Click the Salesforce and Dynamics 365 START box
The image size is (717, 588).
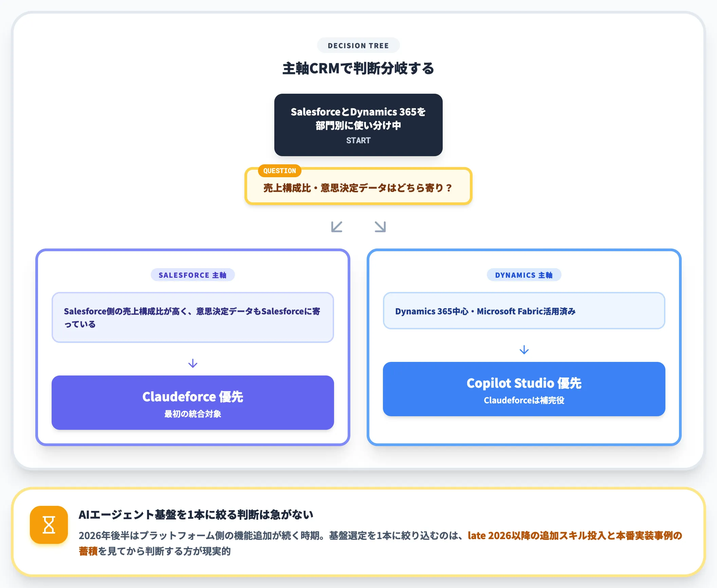click(358, 125)
